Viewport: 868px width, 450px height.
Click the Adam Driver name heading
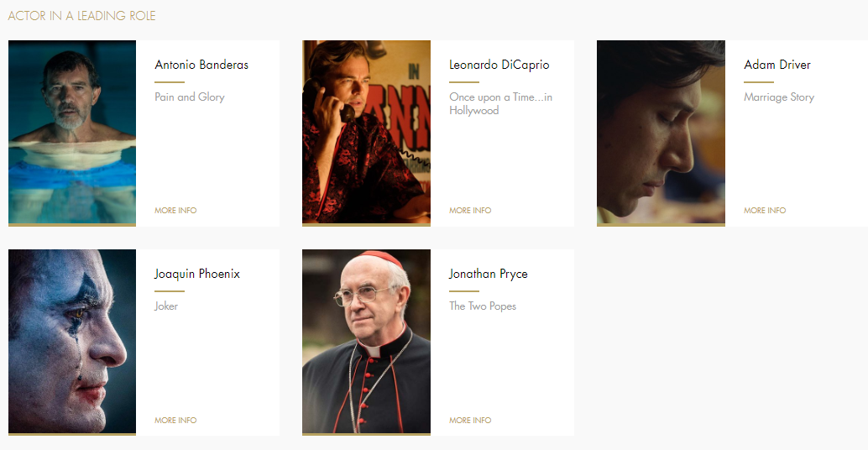click(x=777, y=65)
